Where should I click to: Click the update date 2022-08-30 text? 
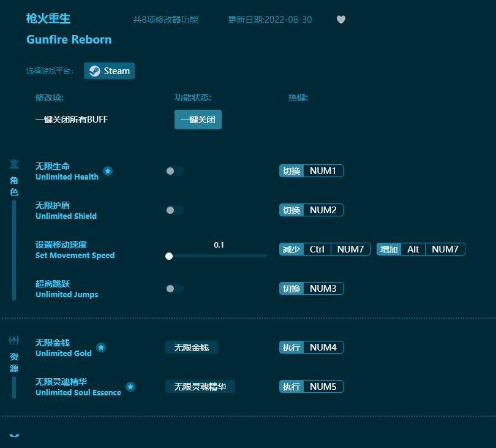tap(270, 20)
